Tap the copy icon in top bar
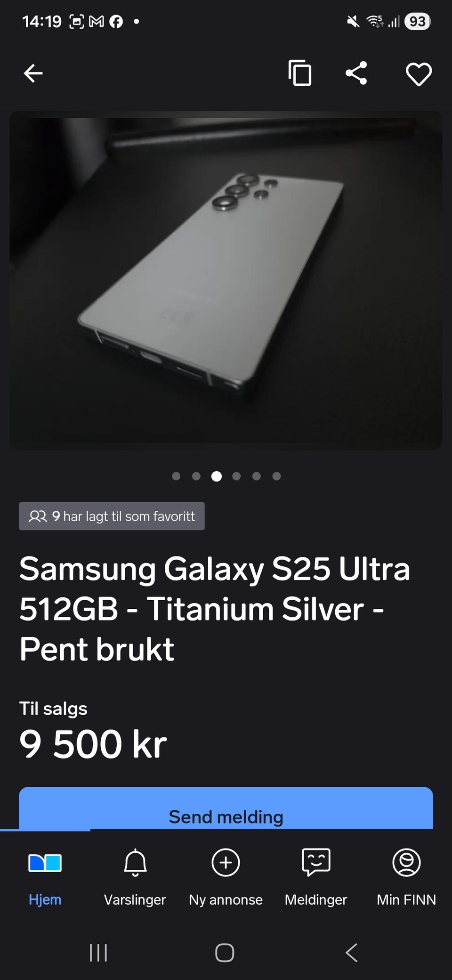 coord(300,73)
